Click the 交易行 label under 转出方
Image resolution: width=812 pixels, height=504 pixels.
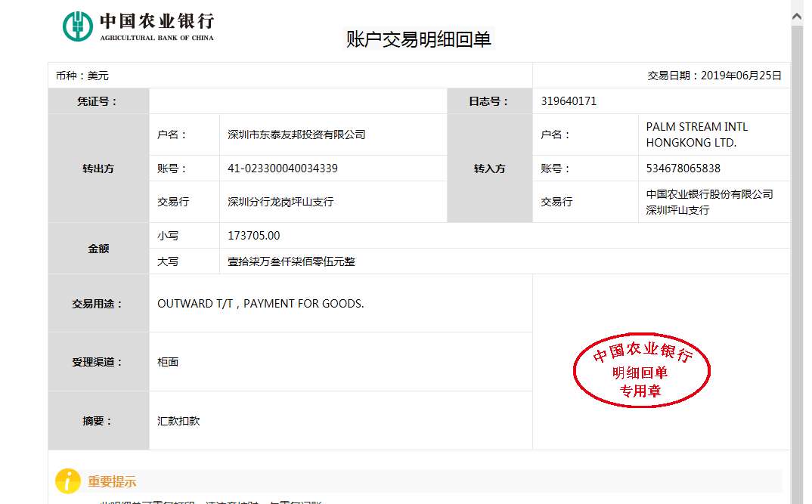point(173,203)
